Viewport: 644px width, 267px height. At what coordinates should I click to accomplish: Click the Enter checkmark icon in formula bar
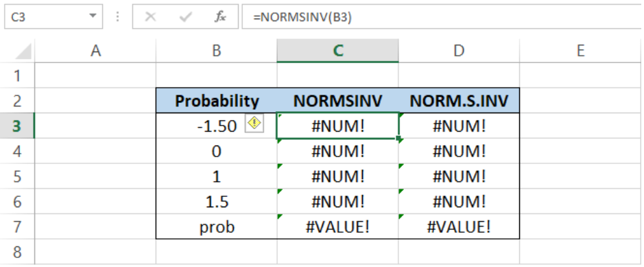(x=186, y=17)
